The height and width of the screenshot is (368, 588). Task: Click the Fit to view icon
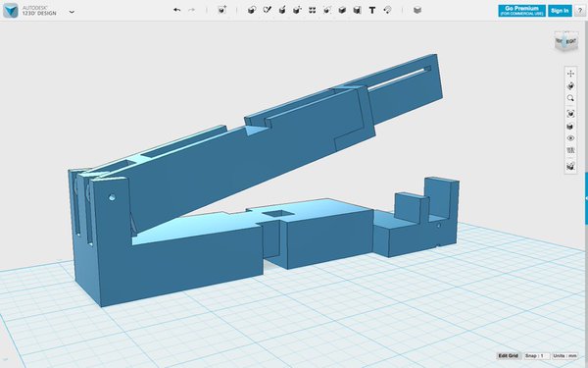(x=570, y=114)
